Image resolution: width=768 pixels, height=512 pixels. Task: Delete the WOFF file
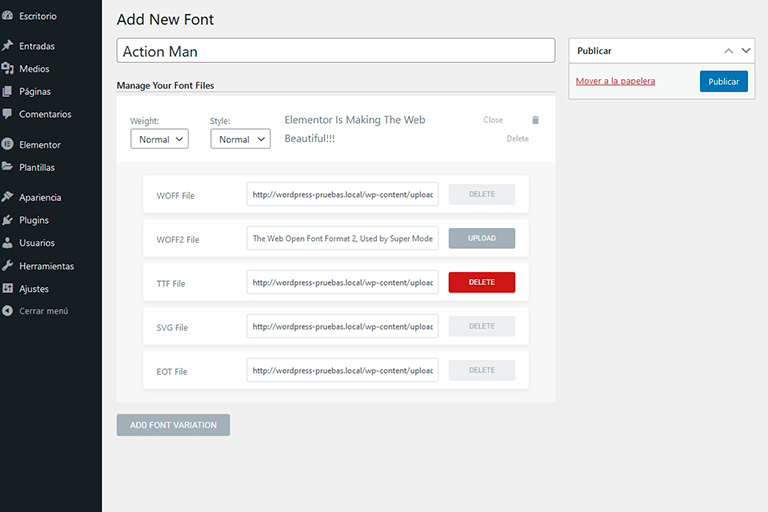(x=481, y=194)
